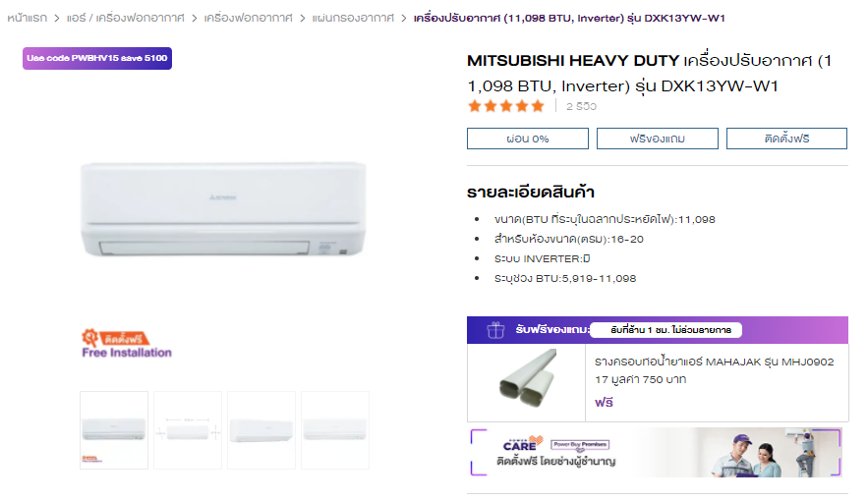Viewport: 868px width, 502px height.
Task: Click the Power Buy Promises badge
Action: (580, 444)
